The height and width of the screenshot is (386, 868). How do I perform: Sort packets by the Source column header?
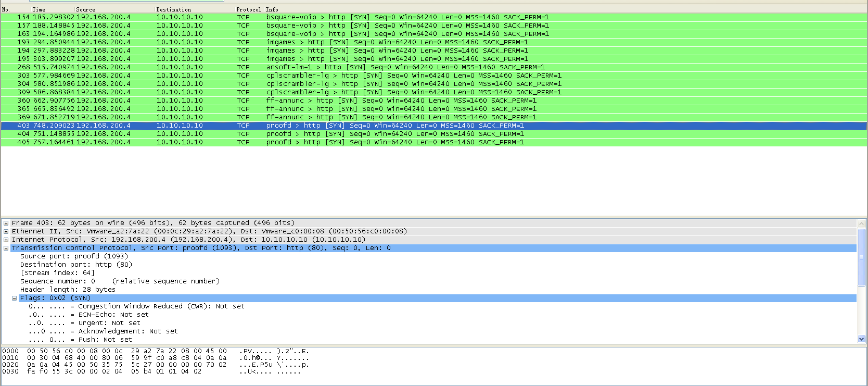[x=115, y=9]
